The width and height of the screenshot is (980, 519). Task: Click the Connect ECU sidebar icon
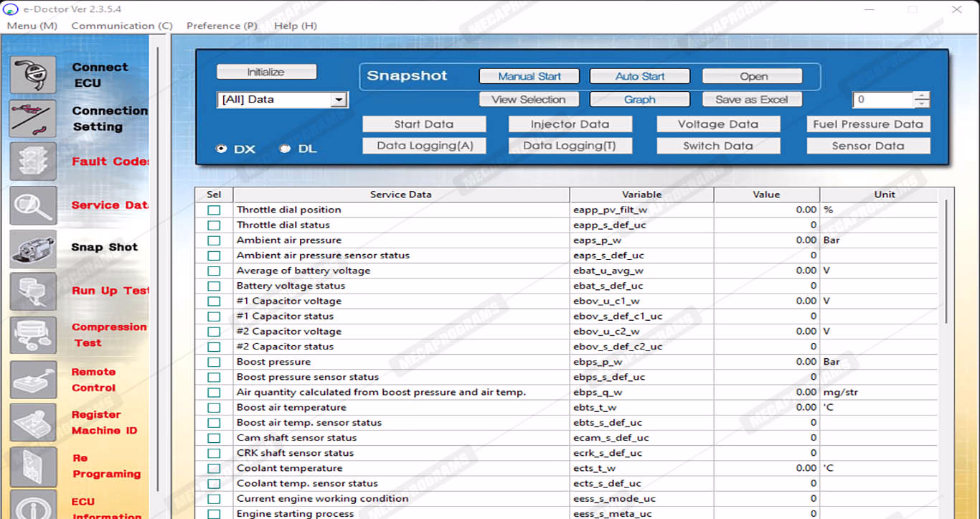coord(33,75)
